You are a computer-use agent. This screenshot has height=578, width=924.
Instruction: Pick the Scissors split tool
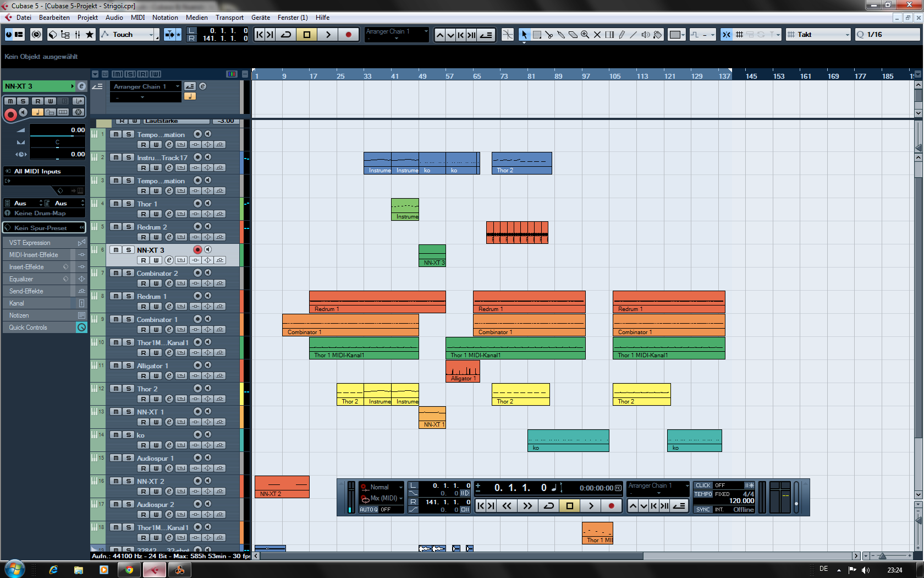coord(549,35)
